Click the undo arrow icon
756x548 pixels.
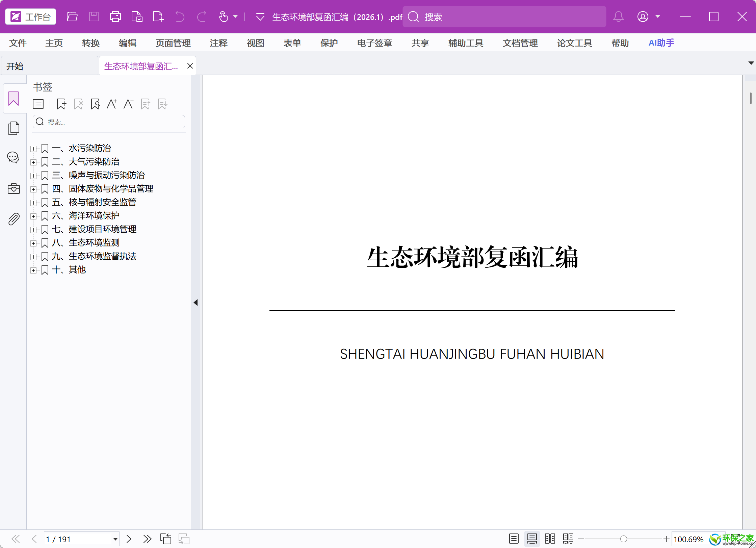pyautogui.click(x=180, y=17)
